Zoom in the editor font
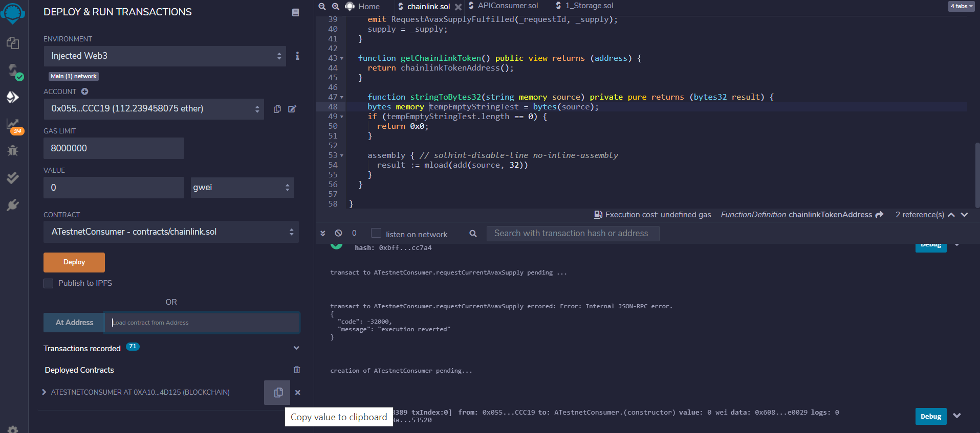Image resolution: width=980 pixels, height=433 pixels. (x=336, y=6)
